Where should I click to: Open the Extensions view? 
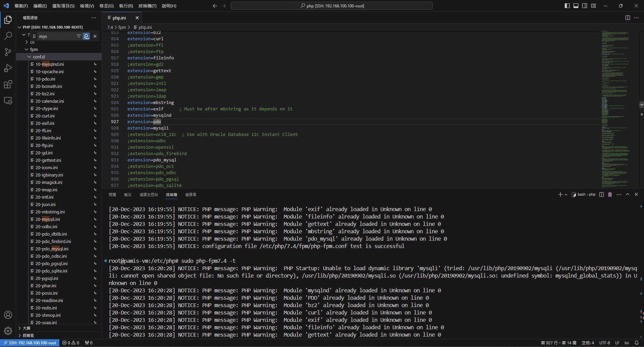click(x=8, y=84)
